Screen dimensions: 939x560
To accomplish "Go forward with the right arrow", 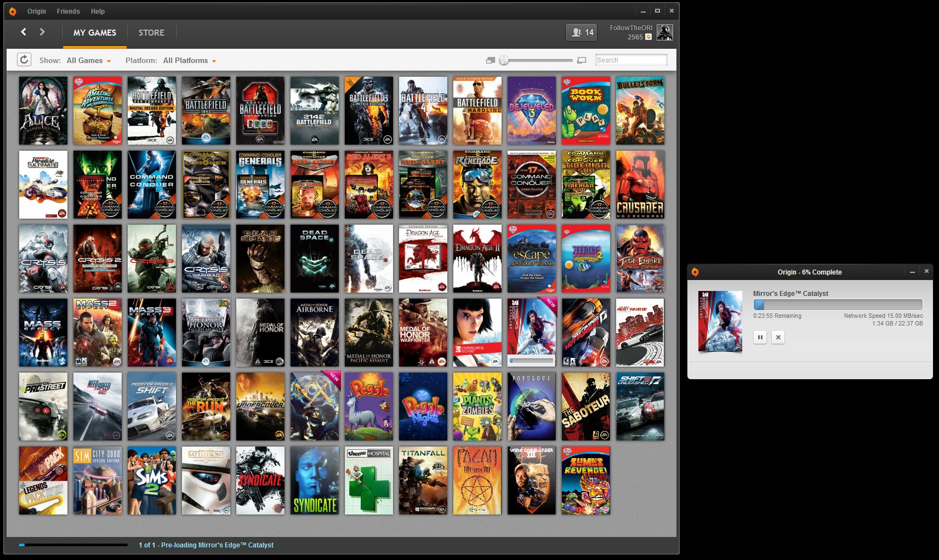I will [42, 32].
